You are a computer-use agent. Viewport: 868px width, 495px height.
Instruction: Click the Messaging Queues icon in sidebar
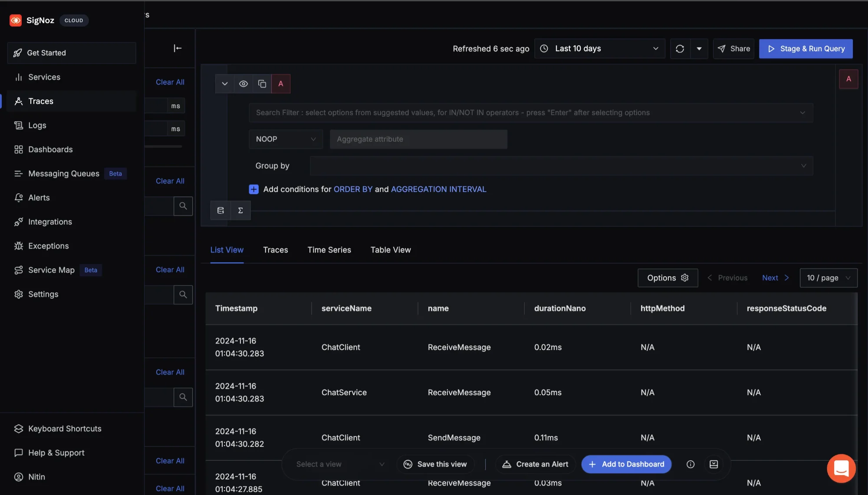16,173
